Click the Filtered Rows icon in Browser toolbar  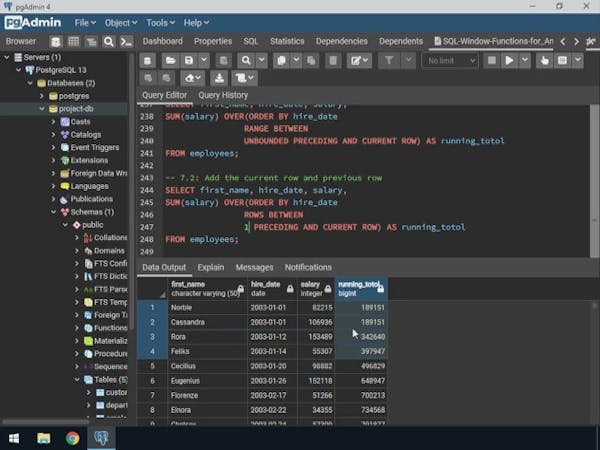tap(91, 41)
